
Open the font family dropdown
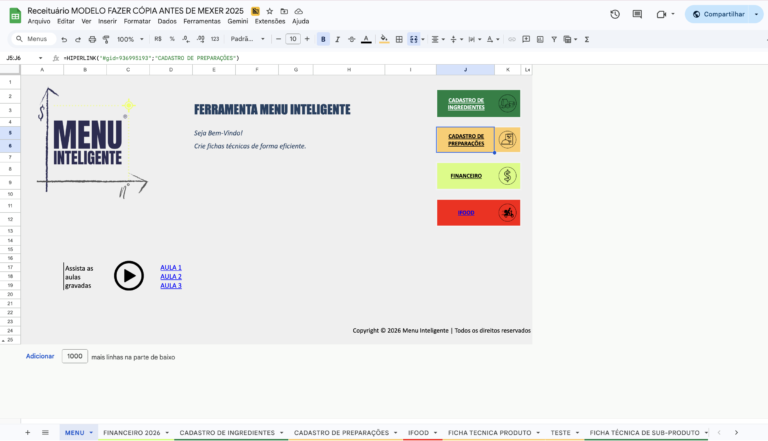click(247, 39)
